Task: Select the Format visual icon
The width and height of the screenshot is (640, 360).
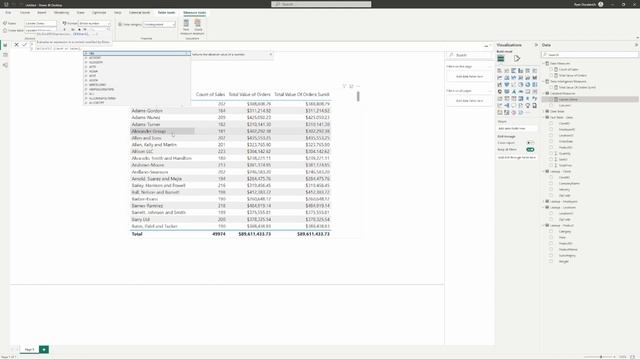Action: tap(517, 59)
